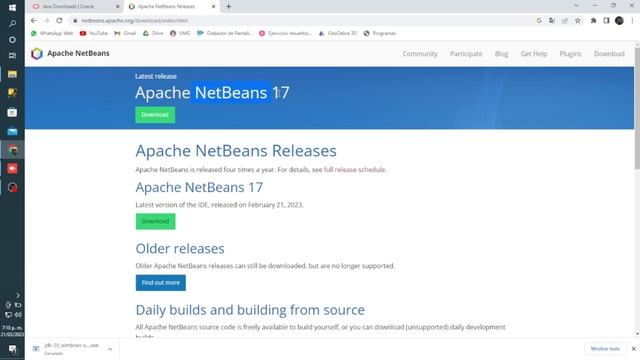Open the tab search dropdown
Viewport: 640px width, 360px height.
coord(576,6)
